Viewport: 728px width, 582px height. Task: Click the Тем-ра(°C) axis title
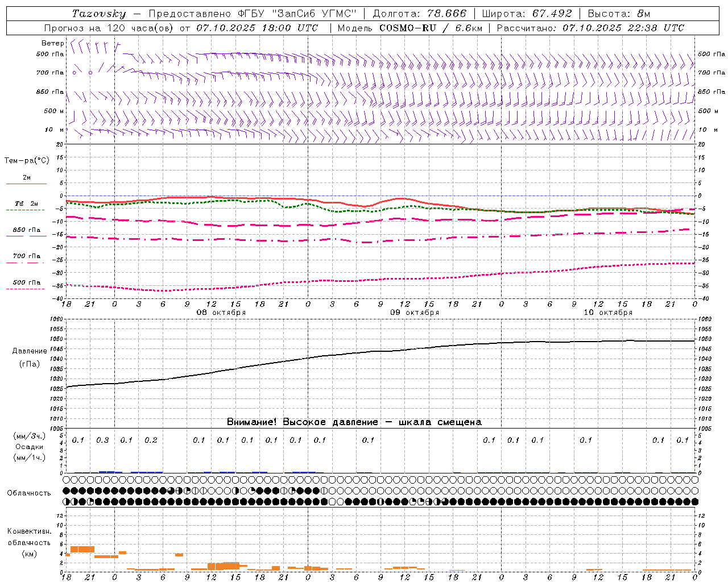(27, 161)
